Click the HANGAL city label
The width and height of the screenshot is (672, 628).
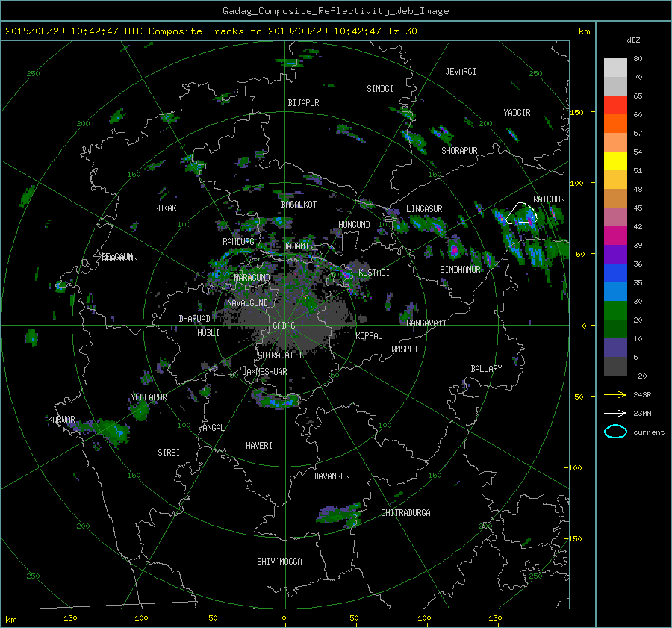(211, 428)
